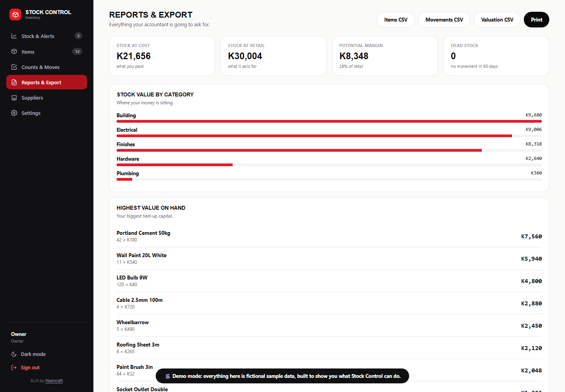
Task: Click the K7,560 value
Action: 531,236
